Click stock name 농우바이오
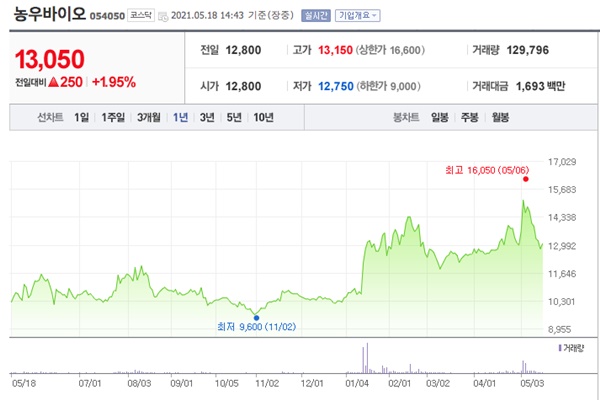Image resolution: width=600 pixels, height=400 pixels. click(x=50, y=14)
